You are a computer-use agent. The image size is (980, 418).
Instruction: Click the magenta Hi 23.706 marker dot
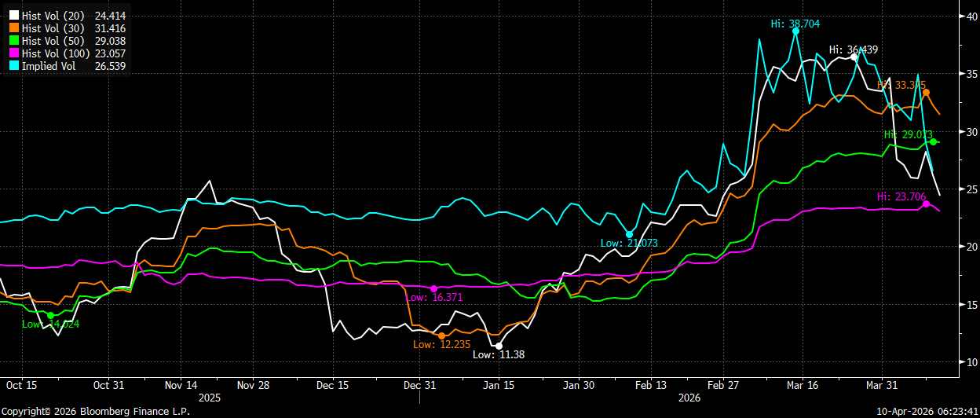tap(927, 203)
